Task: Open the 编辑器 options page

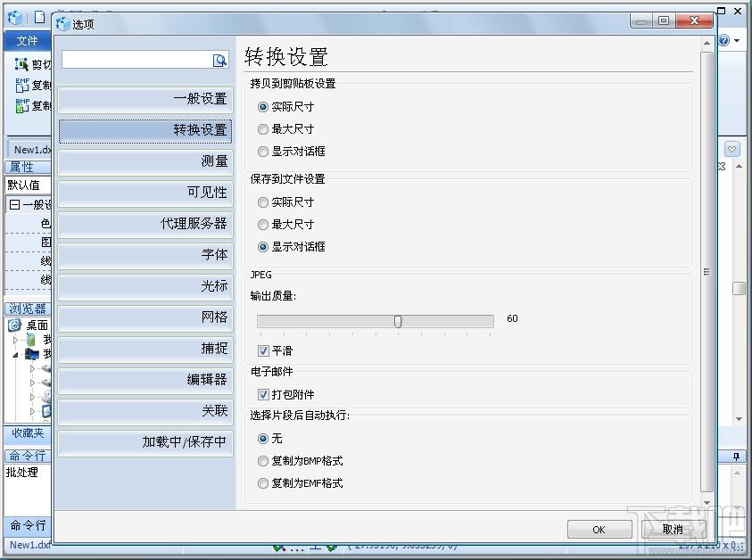Action: [x=145, y=380]
